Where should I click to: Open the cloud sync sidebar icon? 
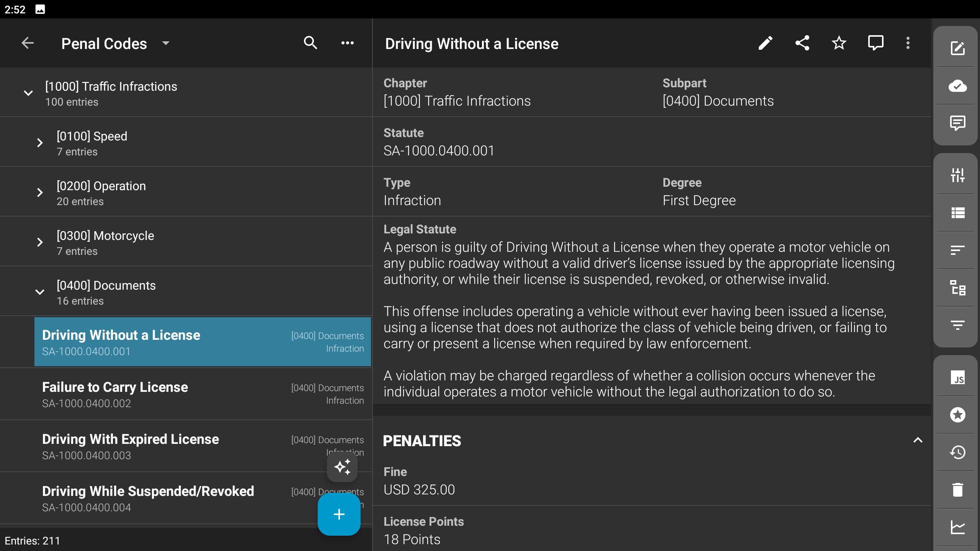click(957, 86)
